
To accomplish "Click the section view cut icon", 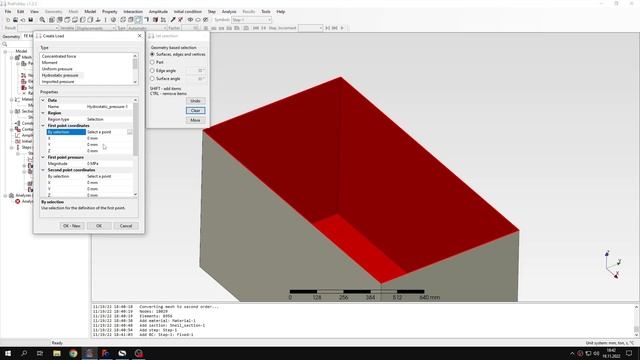I will 156,20.
